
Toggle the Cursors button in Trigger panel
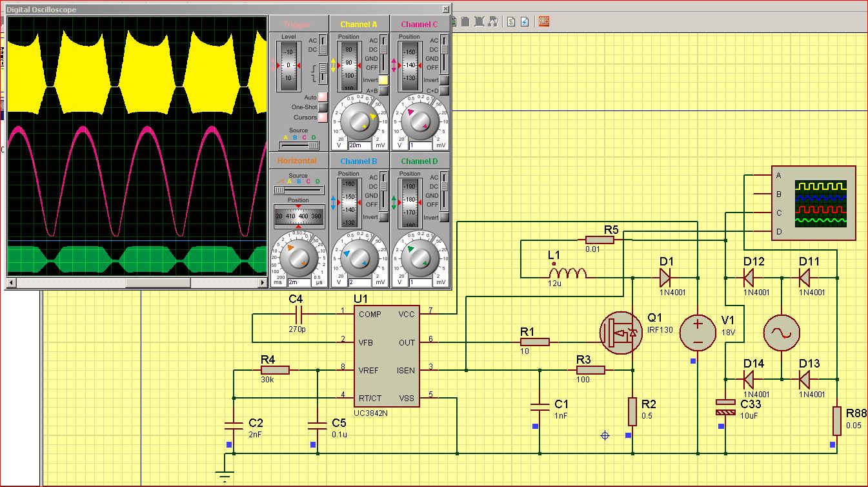tap(323, 118)
